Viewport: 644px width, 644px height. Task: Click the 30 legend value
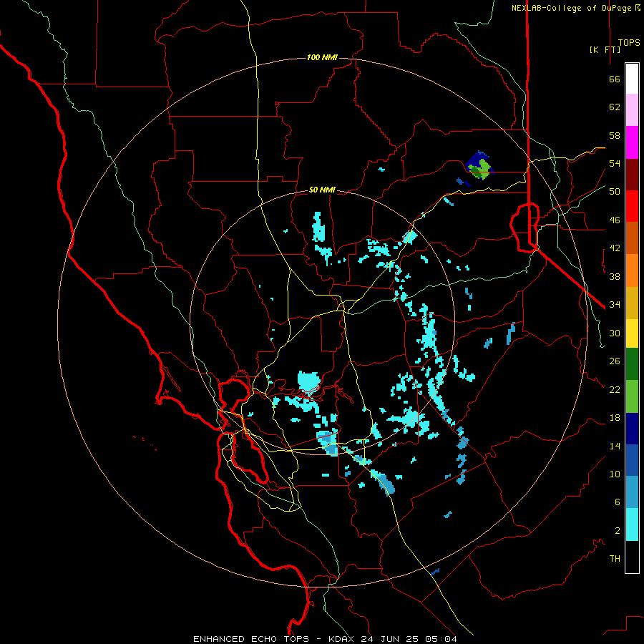pos(615,333)
